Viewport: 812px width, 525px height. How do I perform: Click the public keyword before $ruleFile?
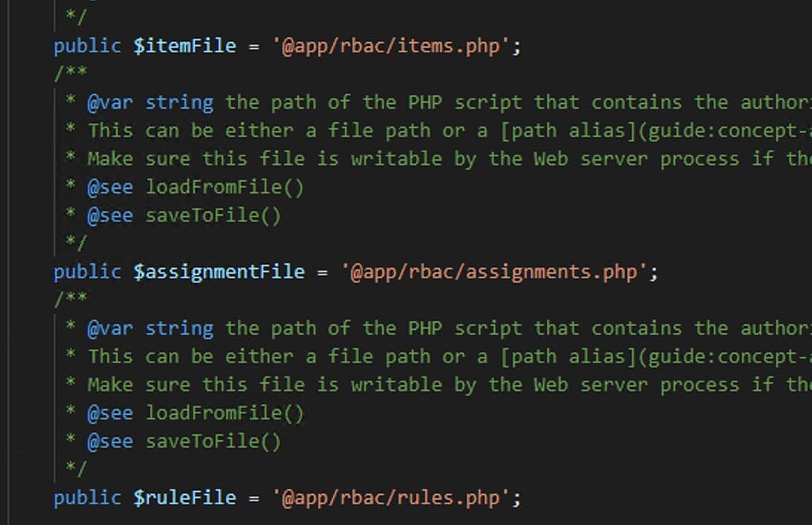click(x=87, y=498)
